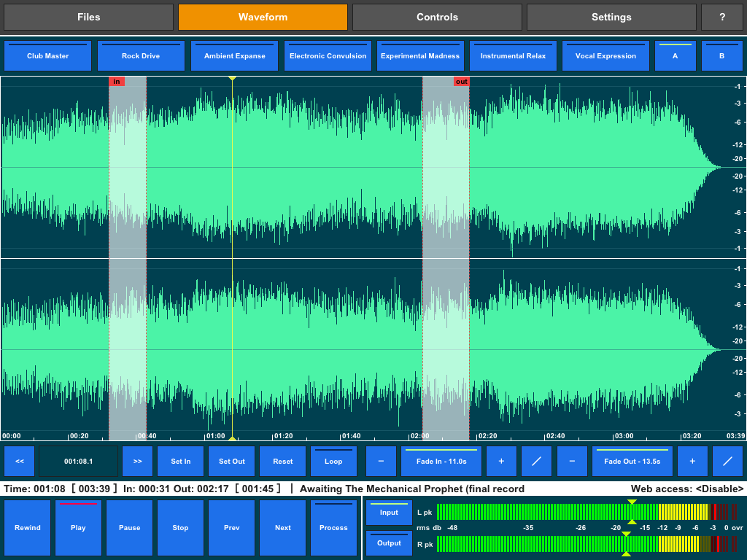Viewport: 747px width, 560px height.
Task: Click the red 'out' marker flag
Action: coord(461,82)
